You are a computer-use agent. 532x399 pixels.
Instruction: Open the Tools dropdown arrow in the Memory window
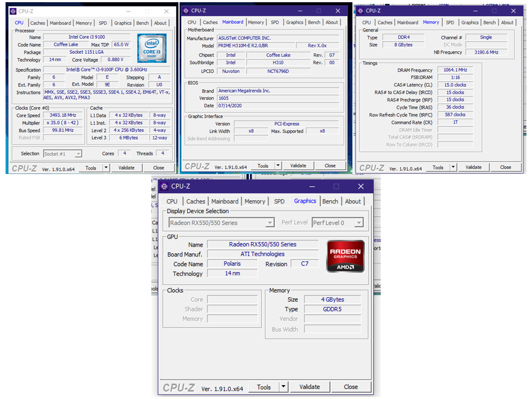tap(453, 167)
